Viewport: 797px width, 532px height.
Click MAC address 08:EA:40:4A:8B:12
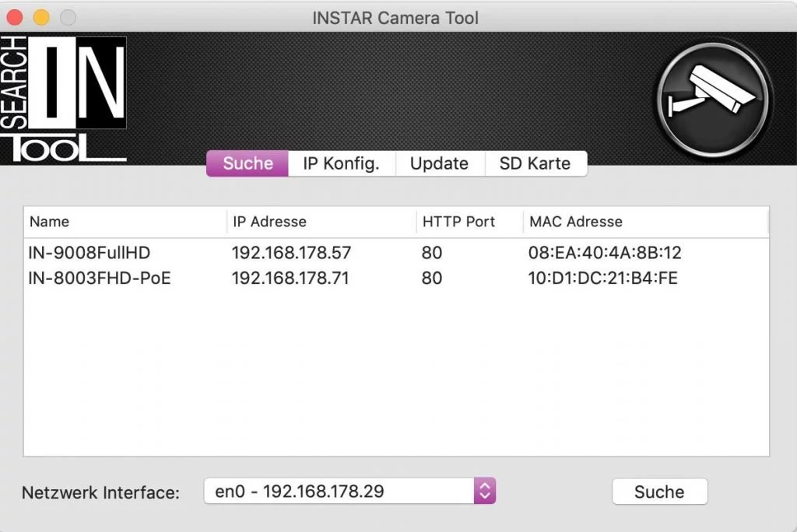605,253
